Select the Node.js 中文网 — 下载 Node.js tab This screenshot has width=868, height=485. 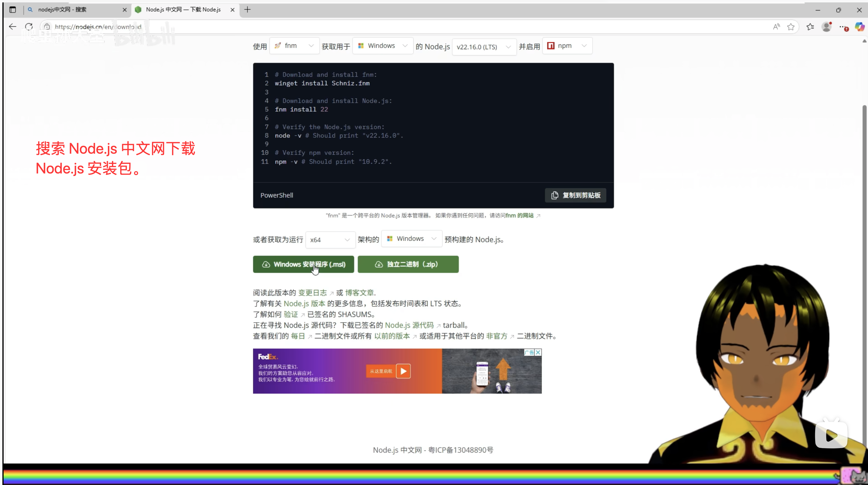tap(185, 10)
